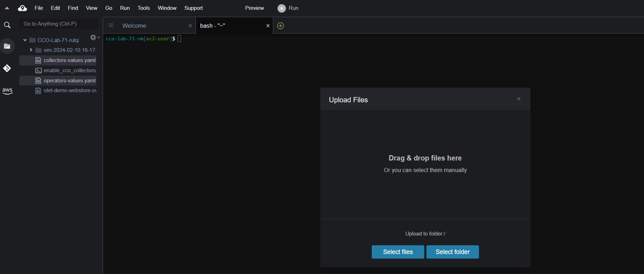Click the Preview button
This screenshot has width=644, height=274.
click(x=254, y=8)
